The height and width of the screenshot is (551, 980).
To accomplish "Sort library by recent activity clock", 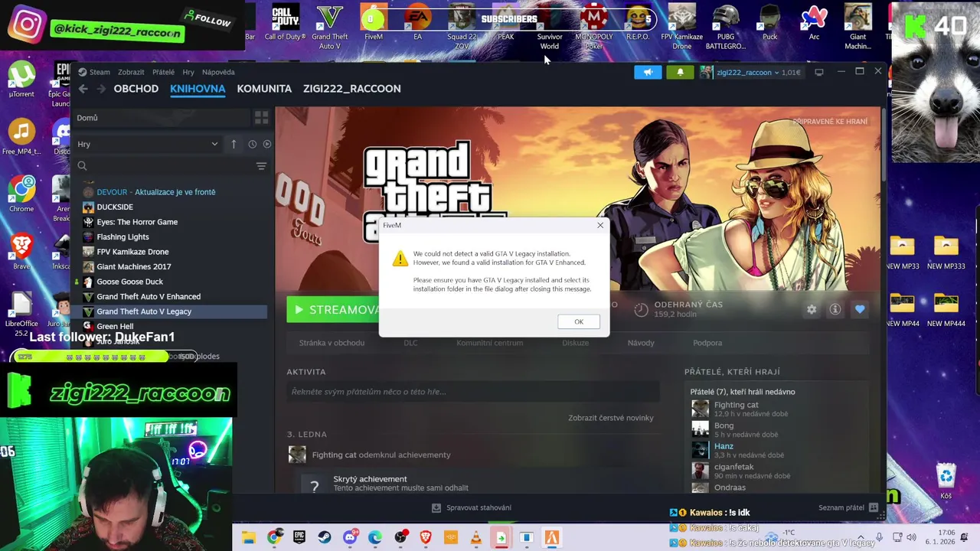I will point(252,144).
